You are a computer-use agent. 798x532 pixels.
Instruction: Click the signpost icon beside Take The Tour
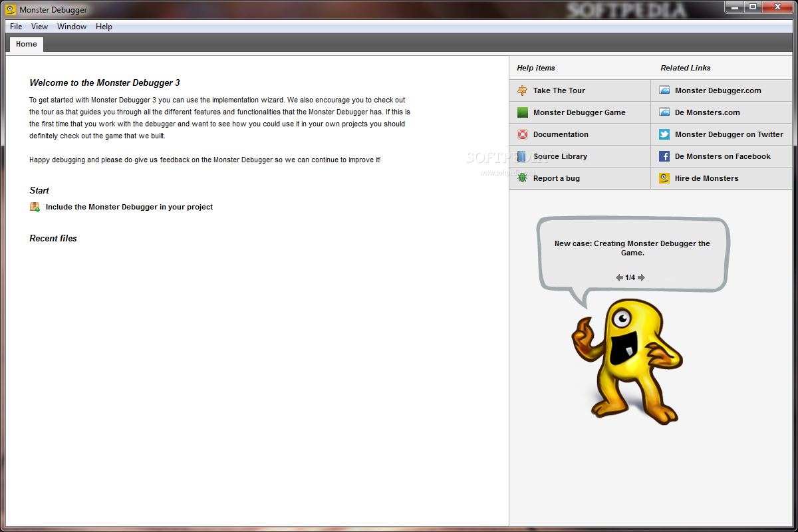(523, 90)
